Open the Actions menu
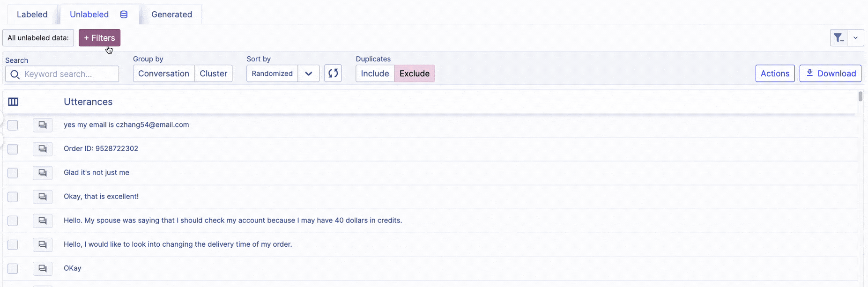This screenshot has height=287, width=868. [775, 74]
